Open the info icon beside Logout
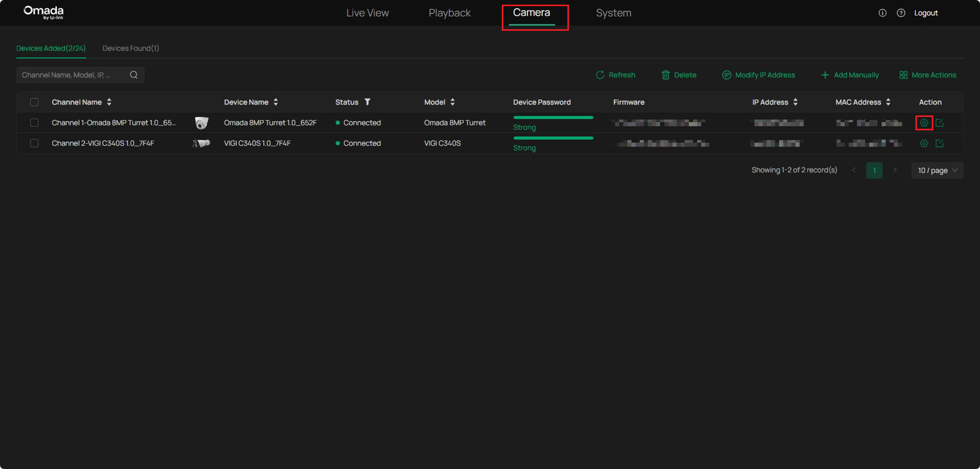The height and width of the screenshot is (469, 980). pos(882,13)
